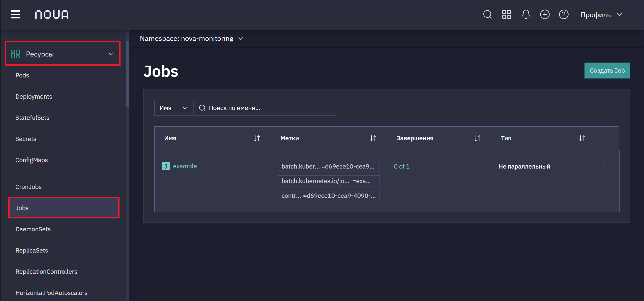Click the plus circle add icon

pos(545,14)
